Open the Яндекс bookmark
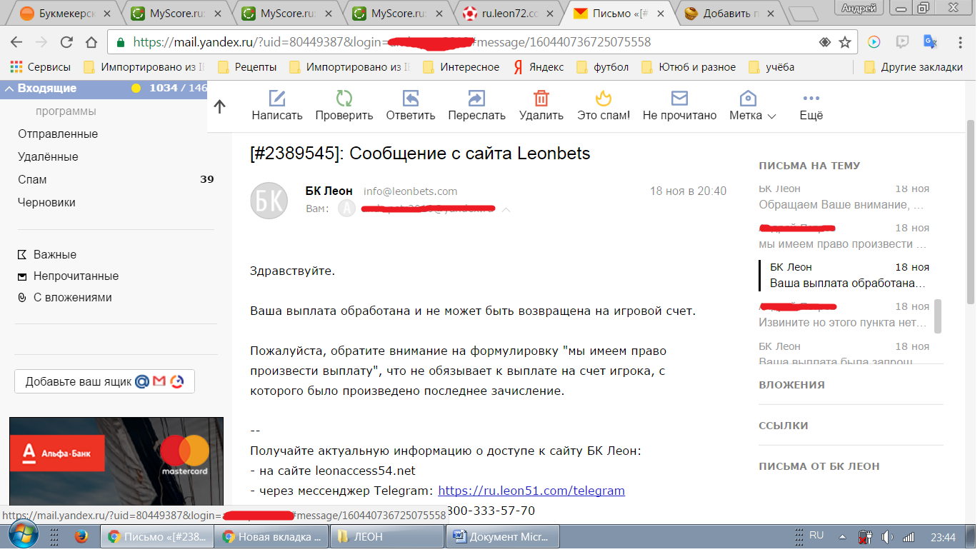The height and width of the screenshot is (557, 980). click(539, 67)
